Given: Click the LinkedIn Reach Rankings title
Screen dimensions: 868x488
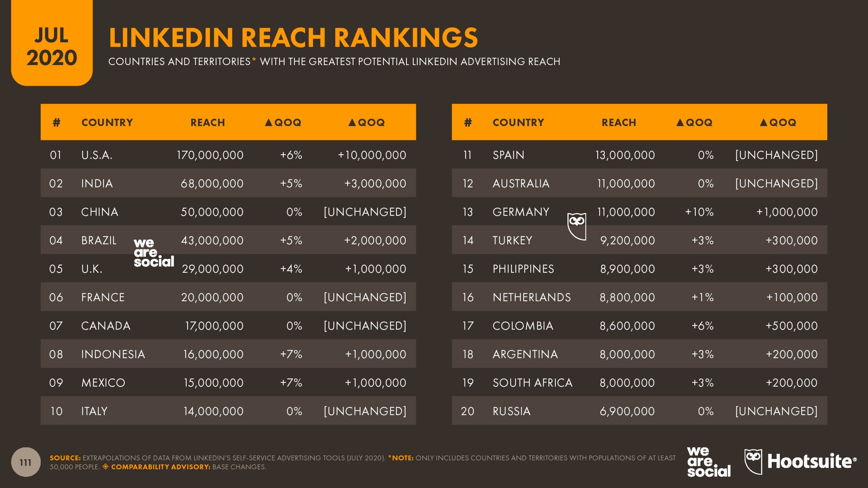Looking at the screenshot, I should click(x=293, y=37).
